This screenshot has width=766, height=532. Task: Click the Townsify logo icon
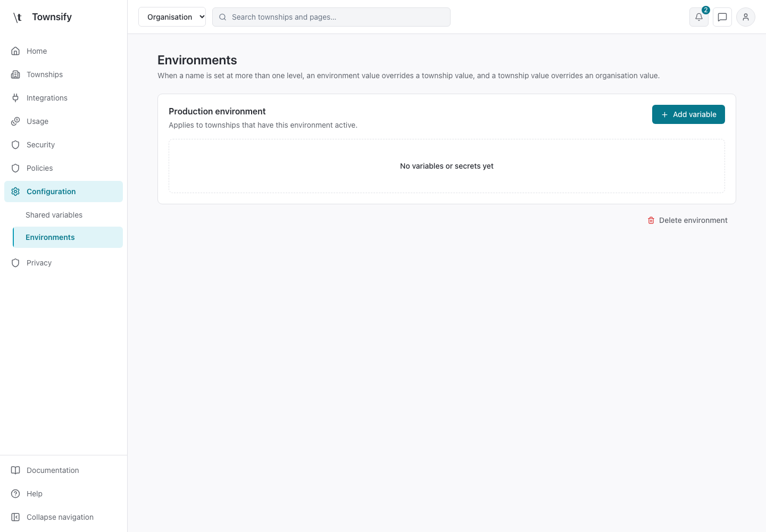(x=18, y=17)
